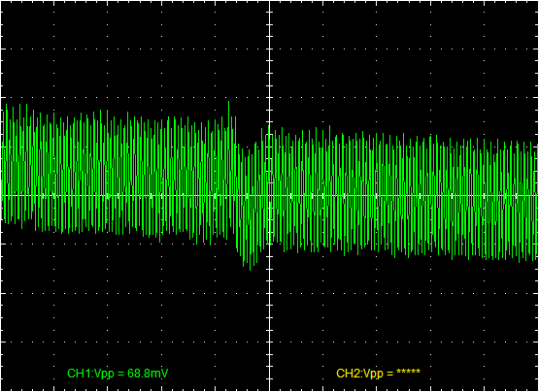Image resolution: width=539 pixels, height=392 pixels.
Task: Click the yellow asterisks CH2 value
Action: pos(408,372)
